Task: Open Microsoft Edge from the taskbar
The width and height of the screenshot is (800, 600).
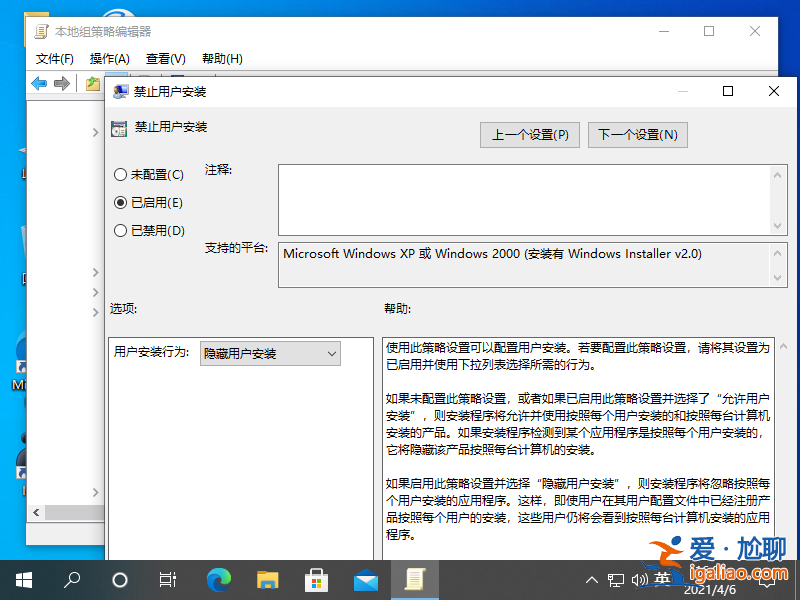Action: pyautogui.click(x=218, y=580)
